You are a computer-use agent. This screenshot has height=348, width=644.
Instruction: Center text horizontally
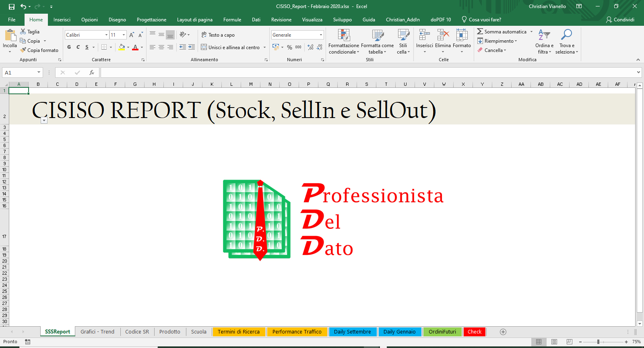click(x=161, y=47)
